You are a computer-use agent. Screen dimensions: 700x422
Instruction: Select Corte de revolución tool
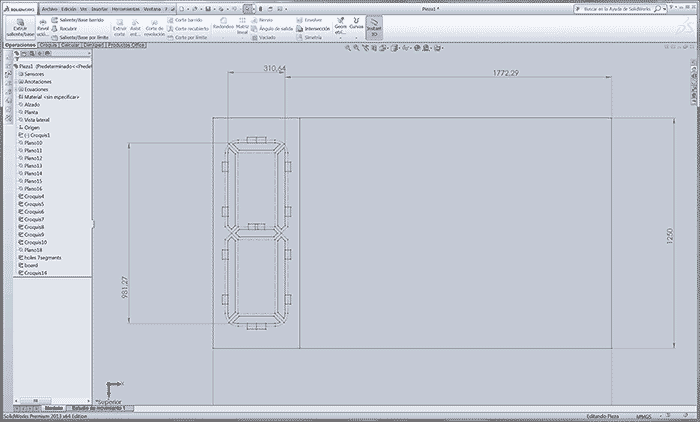tap(154, 28)
